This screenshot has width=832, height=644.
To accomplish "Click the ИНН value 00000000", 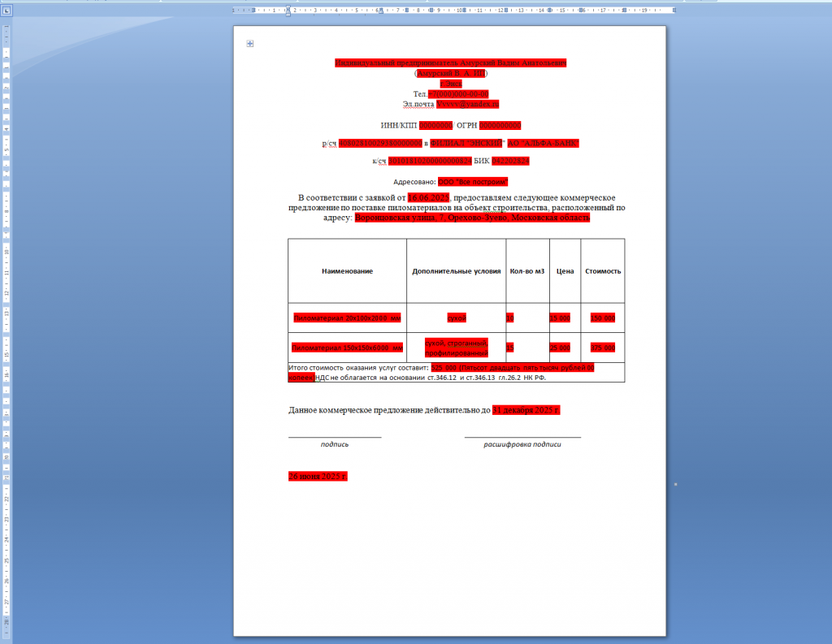I will point(435,125).
